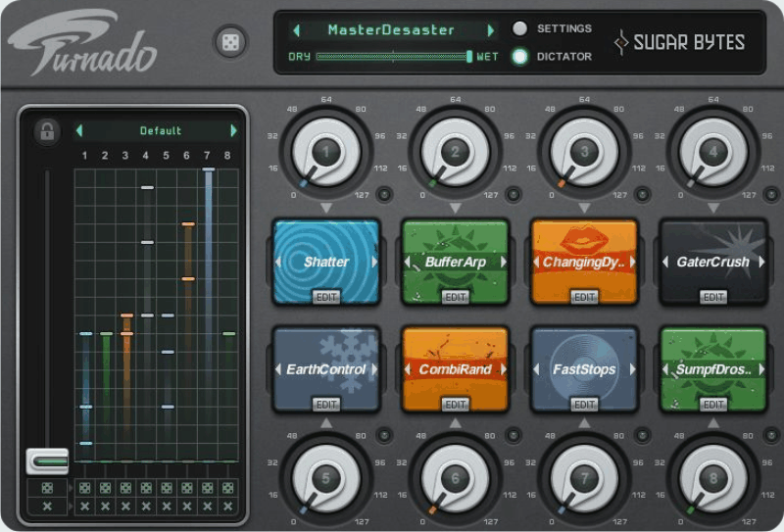Select the Dictator radio button
This screenshot has height=532, width=784.
519,57
